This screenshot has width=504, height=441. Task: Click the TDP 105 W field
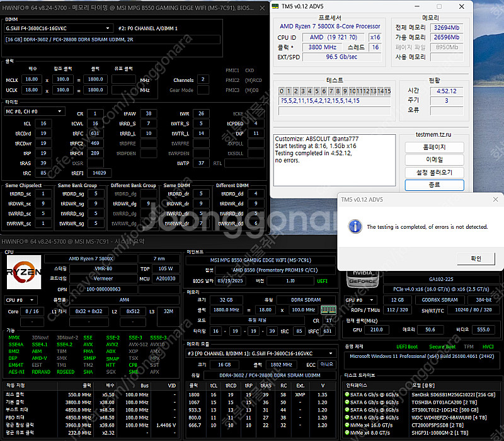click(166, 268)
